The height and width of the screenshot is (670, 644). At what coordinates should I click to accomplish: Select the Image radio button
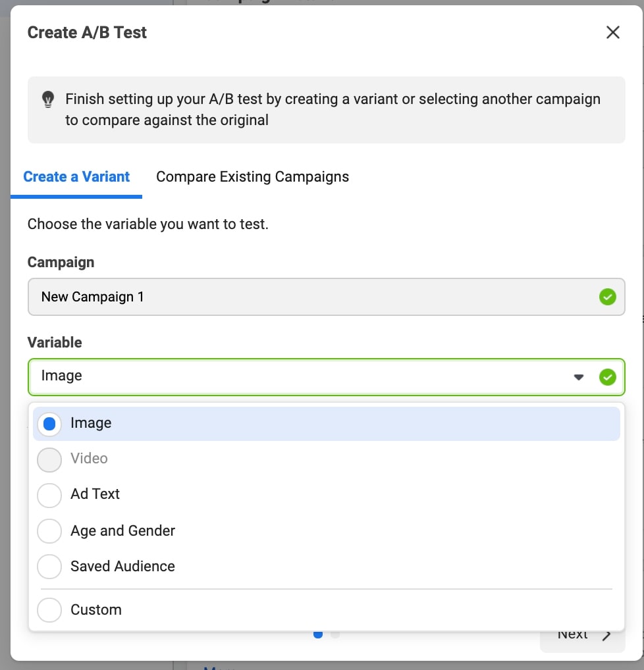(x=49, y=423)
